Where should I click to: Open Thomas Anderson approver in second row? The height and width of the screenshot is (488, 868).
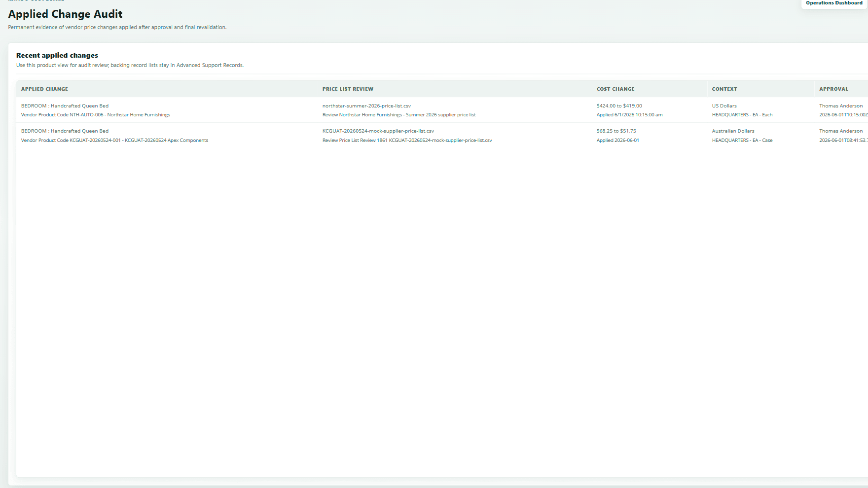click(841, 131)
